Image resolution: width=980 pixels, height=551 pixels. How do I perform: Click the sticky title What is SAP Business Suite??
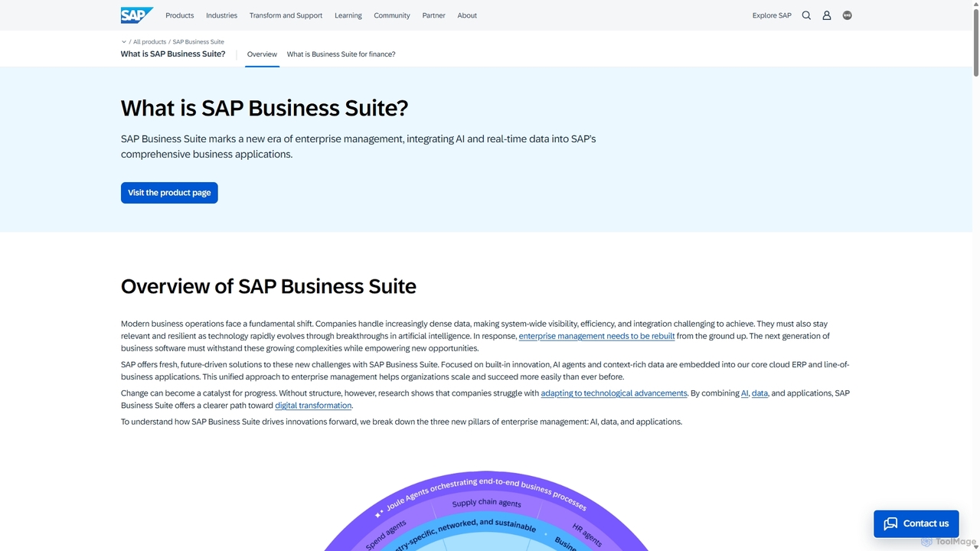pos(173,54)
